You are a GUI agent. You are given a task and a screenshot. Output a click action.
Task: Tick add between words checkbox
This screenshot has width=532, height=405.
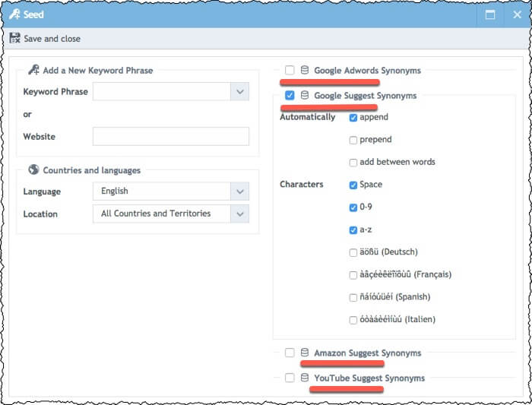point(353,163)
